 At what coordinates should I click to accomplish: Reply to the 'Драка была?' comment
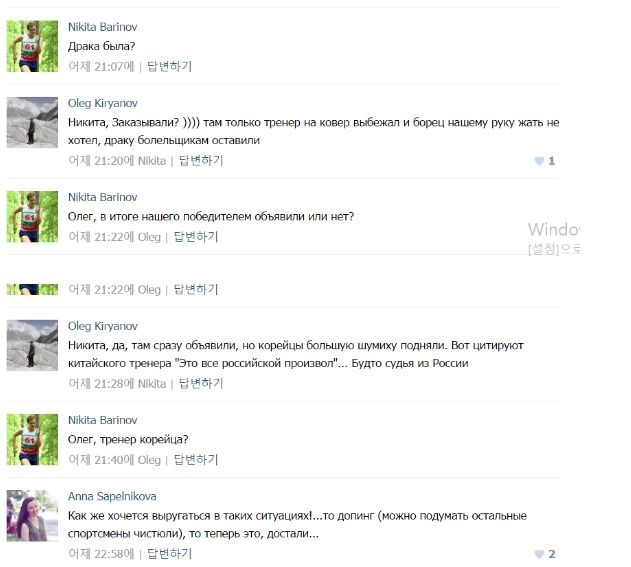pyautogui.click(x=169, y=66)
